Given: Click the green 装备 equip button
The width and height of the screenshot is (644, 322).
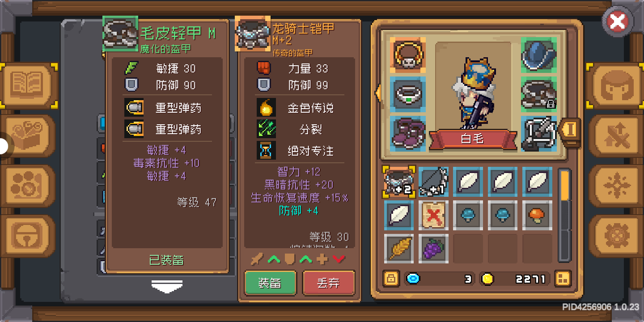Looking at the screenshot, I should point(270,283).
